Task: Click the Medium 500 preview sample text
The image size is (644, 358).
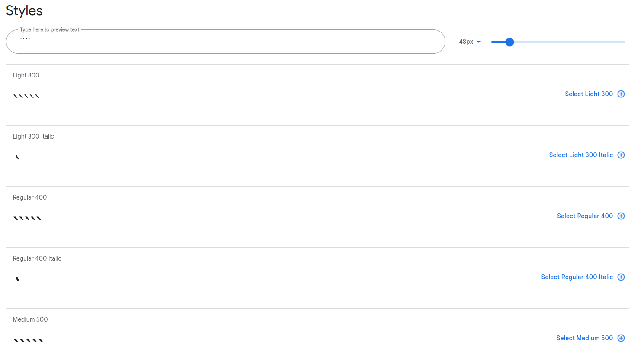Action: tap(28, 339)
